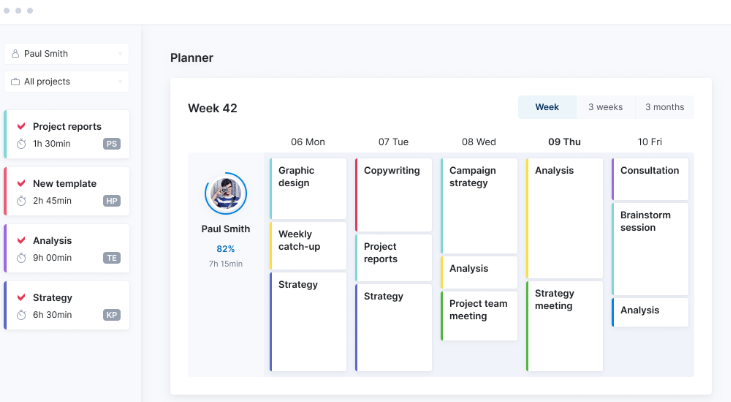Open the Campaign strategy block on Wednesday
Screen dimensions: 731x402
tap(479, 205)
